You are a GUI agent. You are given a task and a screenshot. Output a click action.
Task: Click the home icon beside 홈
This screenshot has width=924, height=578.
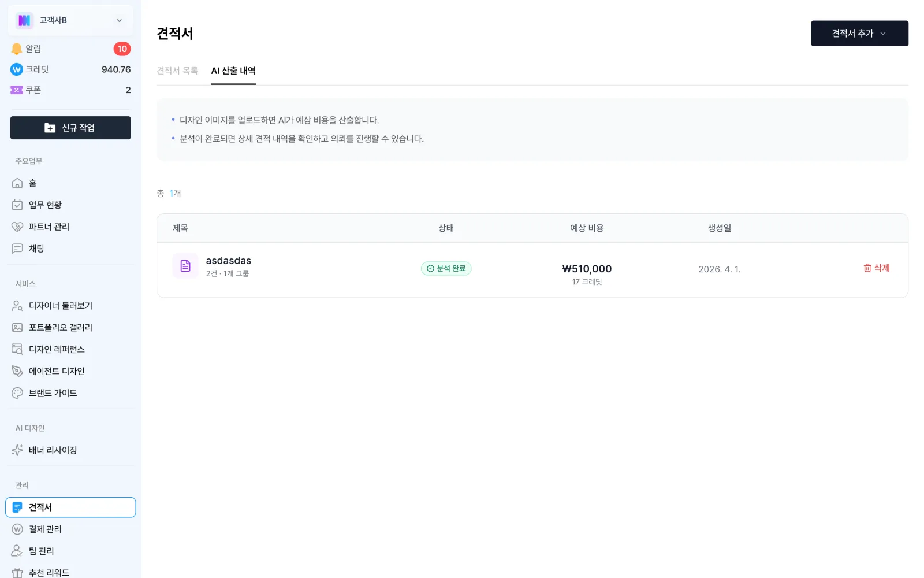pos(17,183)
